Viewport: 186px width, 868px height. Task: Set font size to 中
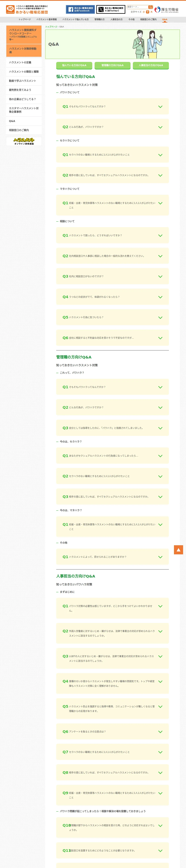pos(147,12)
